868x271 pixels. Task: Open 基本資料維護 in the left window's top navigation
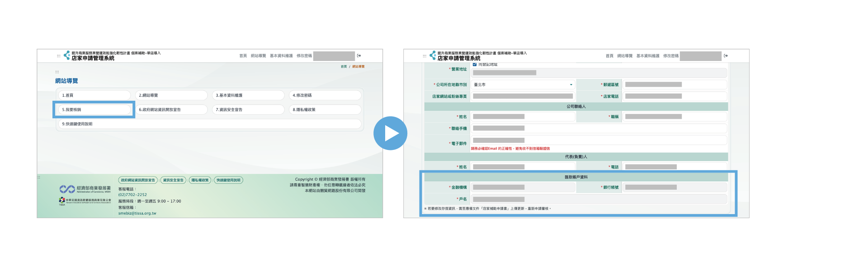281,56
